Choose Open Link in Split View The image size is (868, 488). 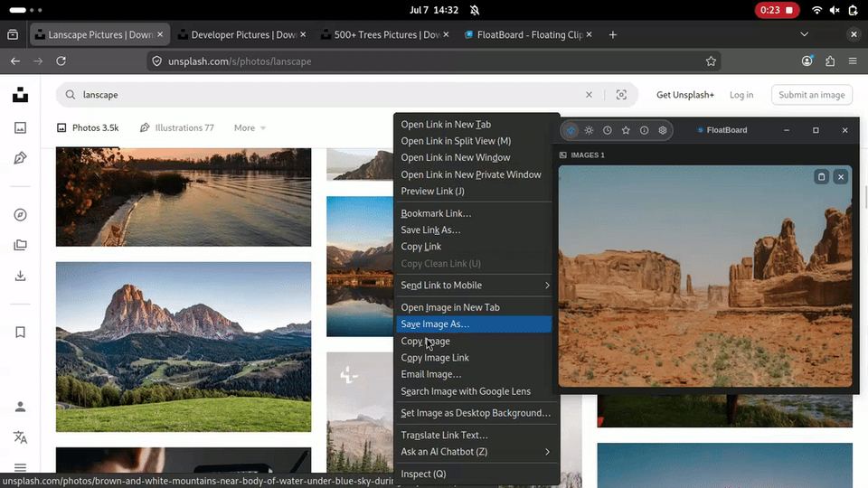(474, 141)
